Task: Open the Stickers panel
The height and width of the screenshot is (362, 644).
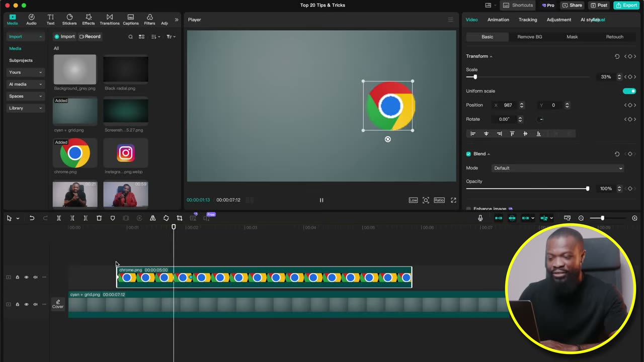Action: [x=69, y=20]
